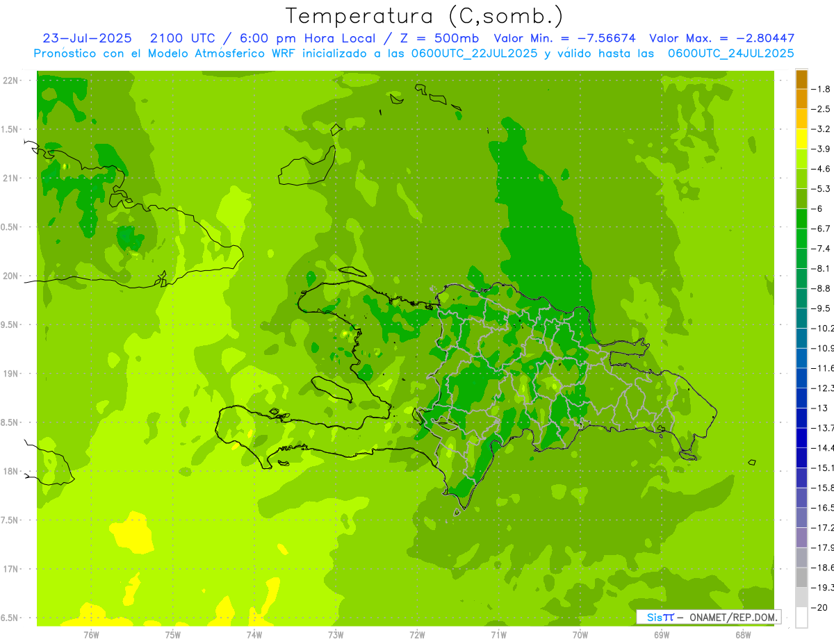Pick the teal swatch between -9.5 and -10.2
This screenshot has width=834, height=644.
pyautogui.click(x=801, y=319)
